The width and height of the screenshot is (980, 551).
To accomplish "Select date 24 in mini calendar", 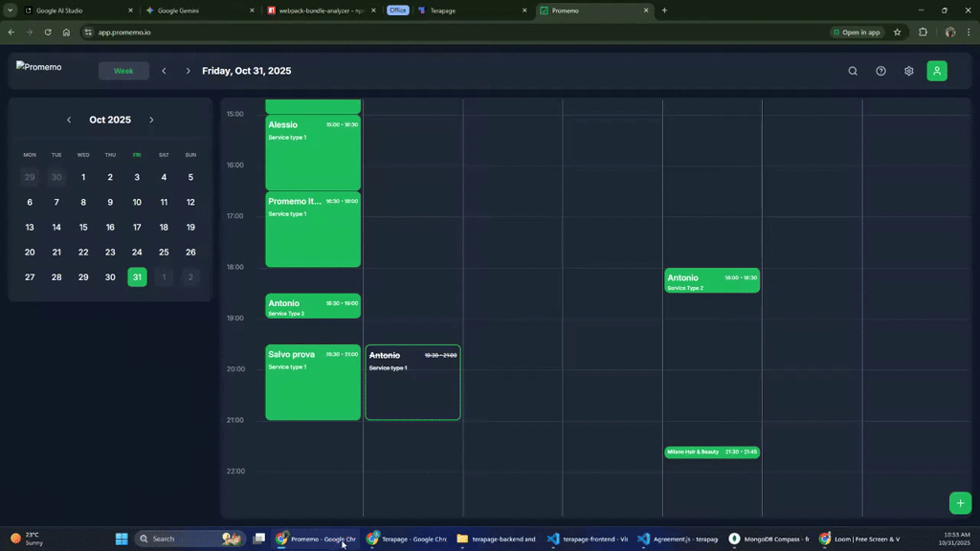I will tap(137, 253).
